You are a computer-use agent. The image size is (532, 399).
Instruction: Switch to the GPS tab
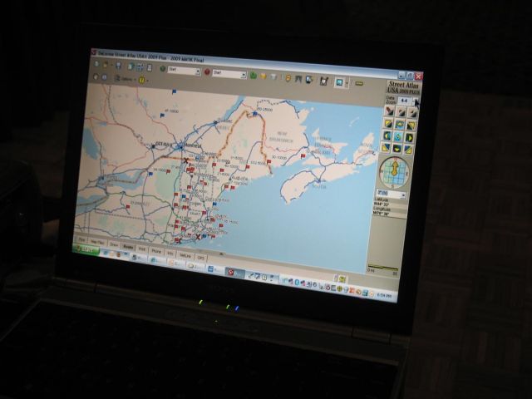click(x=201, y=258)
